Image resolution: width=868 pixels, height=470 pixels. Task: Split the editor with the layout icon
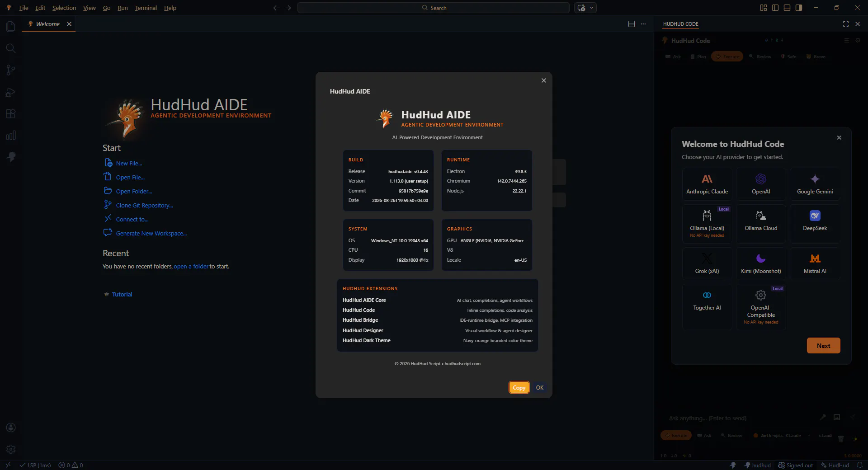632,24
